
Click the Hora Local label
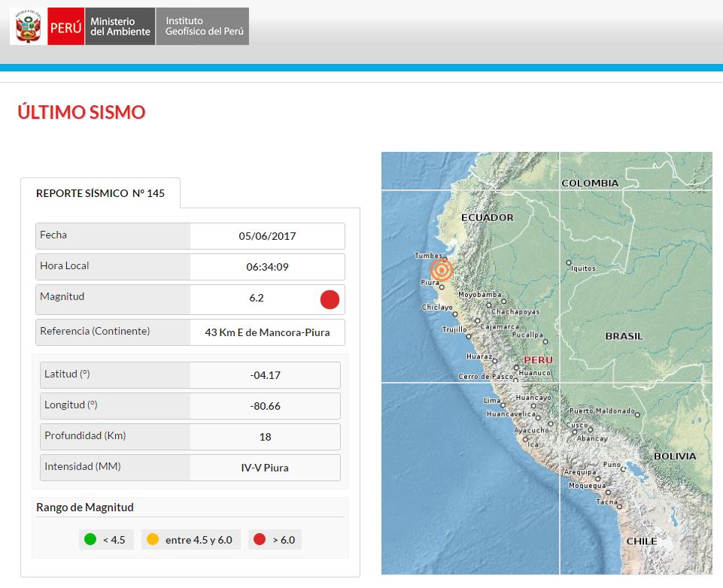click(65, 266)
